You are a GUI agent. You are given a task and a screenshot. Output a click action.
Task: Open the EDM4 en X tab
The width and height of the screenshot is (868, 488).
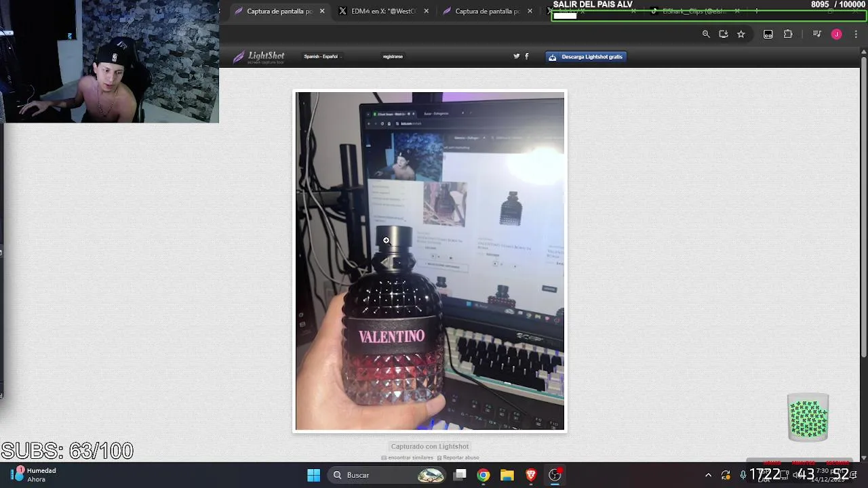pos(384,11)
